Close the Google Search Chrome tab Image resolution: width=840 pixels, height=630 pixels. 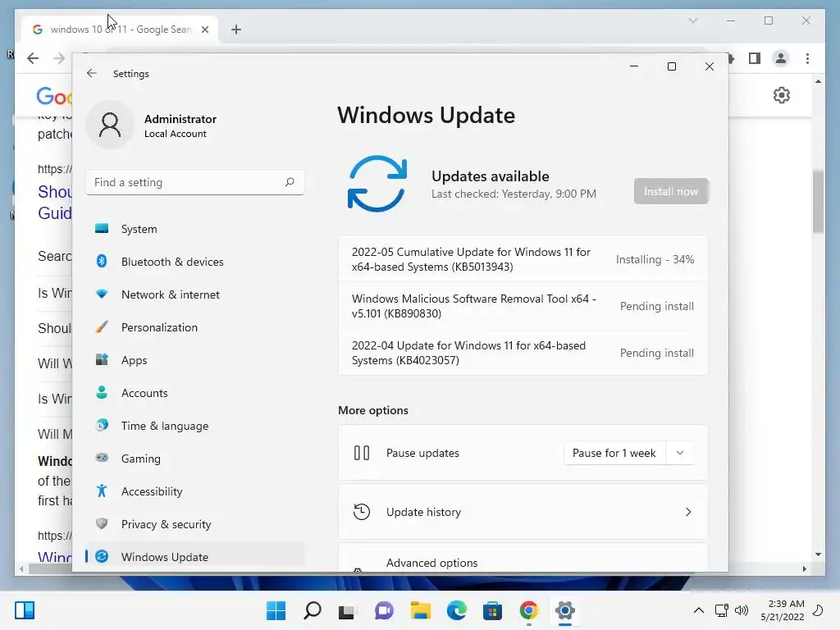tap(204, 30)
